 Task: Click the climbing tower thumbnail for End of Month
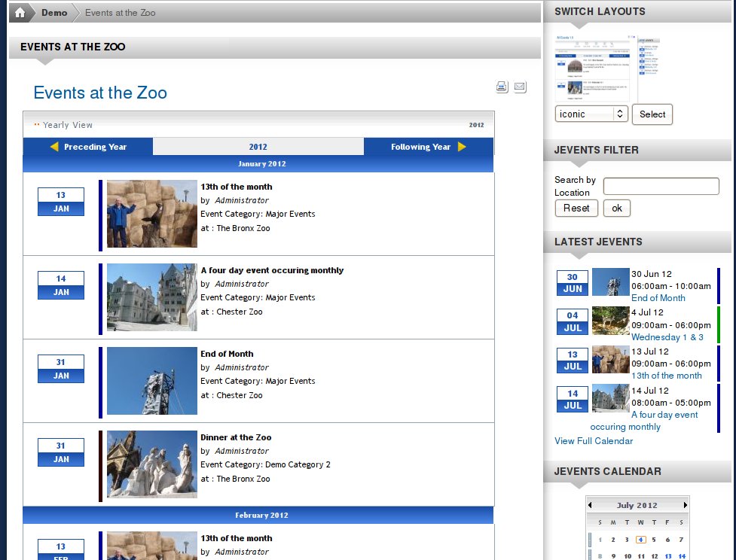coord(152,381)
